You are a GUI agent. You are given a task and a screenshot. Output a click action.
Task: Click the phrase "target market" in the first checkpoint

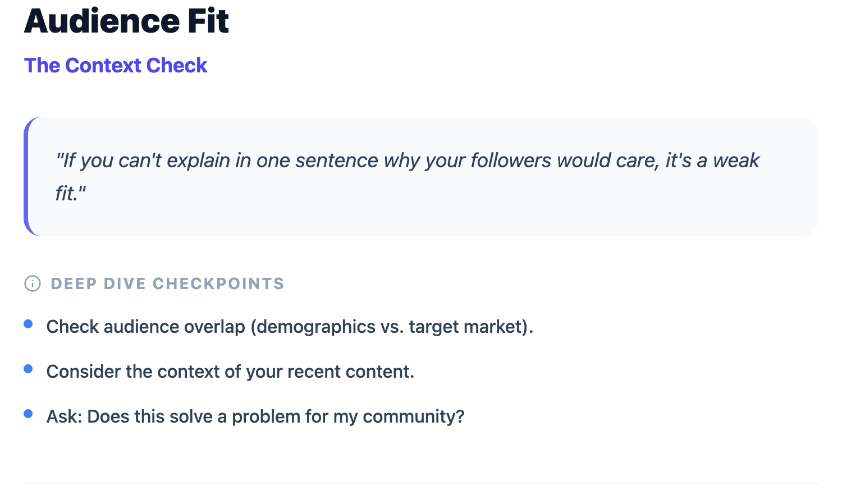click(x=465, y=327)
